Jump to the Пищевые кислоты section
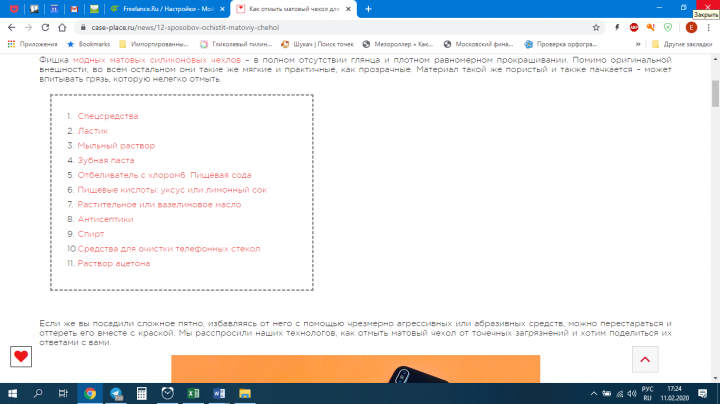720x404 pixels. tap(172, 190)
